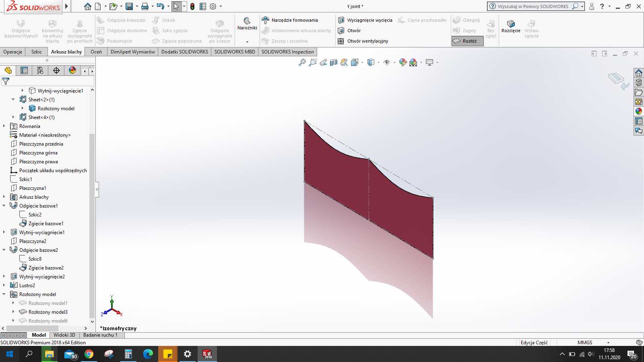Viewport: 644px width, 362px height.
Task: Click Edit appearance color icon
Action: coord(403,62)
